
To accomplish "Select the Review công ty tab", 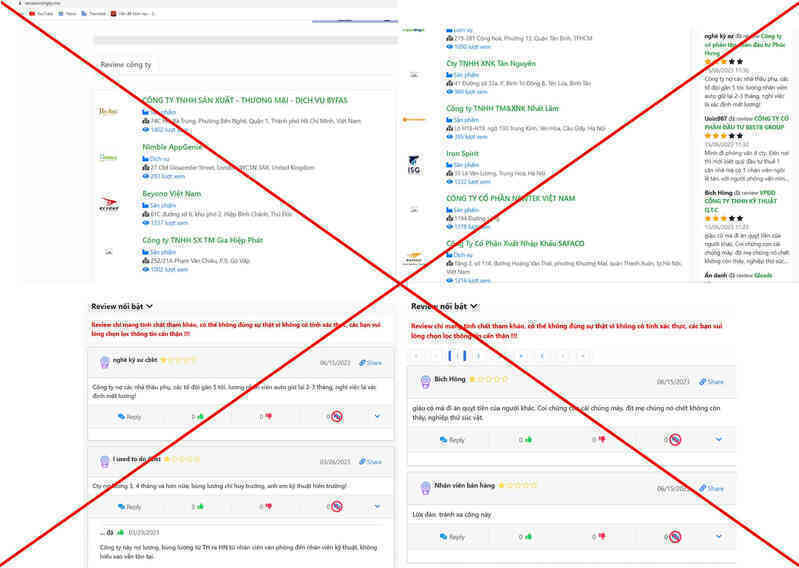I will (x=126, y=65).
